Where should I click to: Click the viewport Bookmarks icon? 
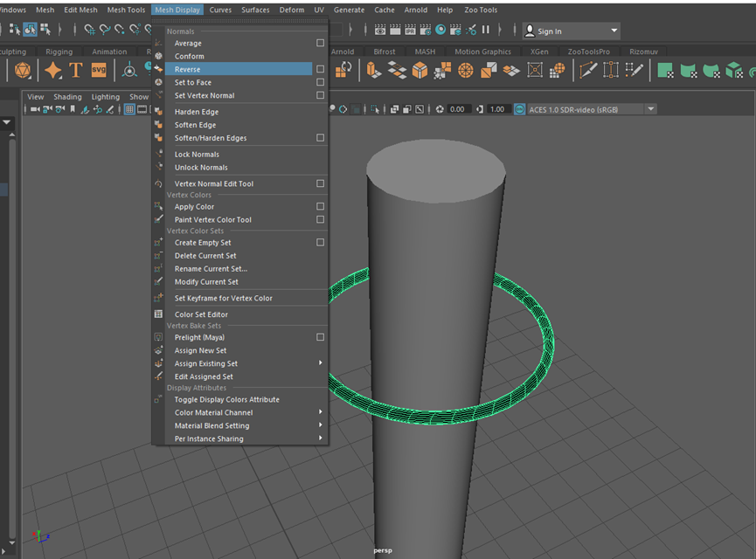pyautogui.click(x=73, y=109)
